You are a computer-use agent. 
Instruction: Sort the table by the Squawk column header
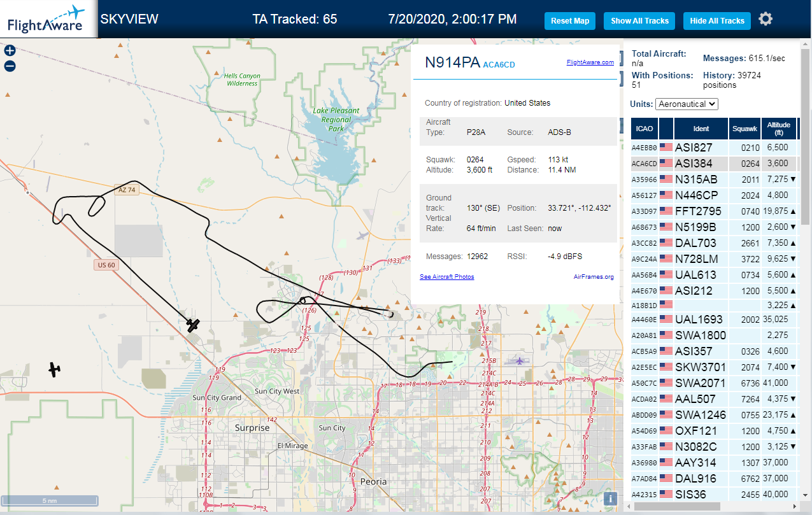[x=744, y=129]
